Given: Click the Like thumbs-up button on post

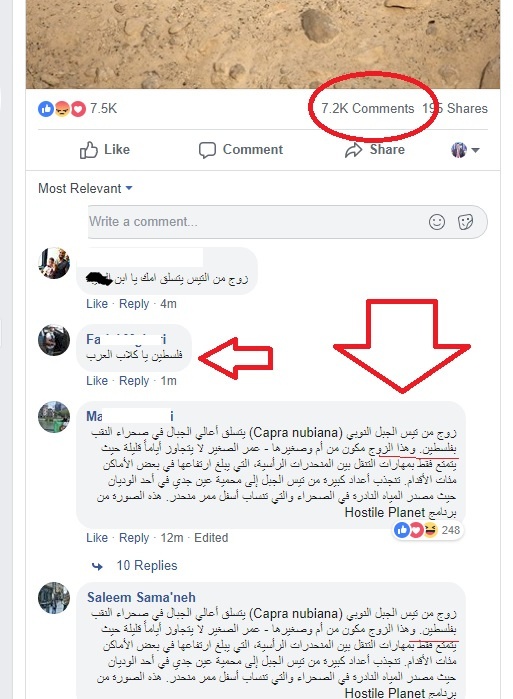Looking at the screenshot, I should point(105,150).
